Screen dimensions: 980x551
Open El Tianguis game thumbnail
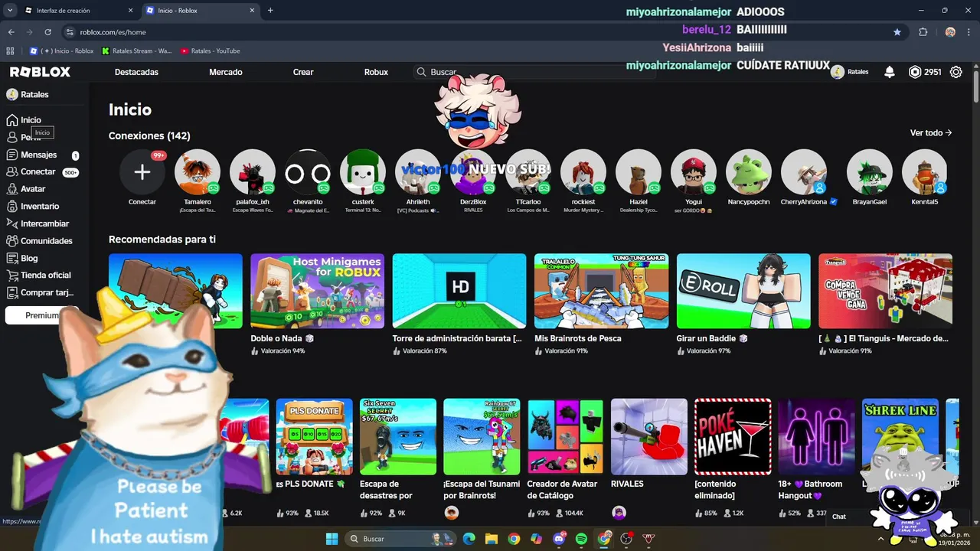pos(885,291)
